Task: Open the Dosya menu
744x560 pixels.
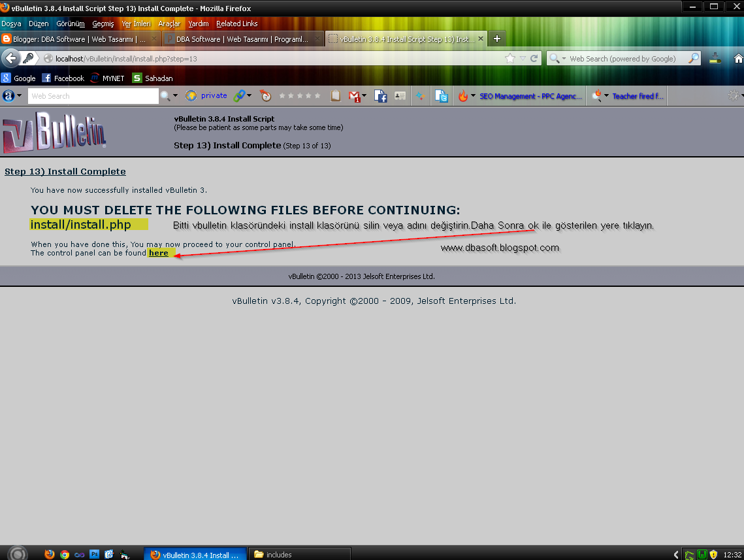Action: [x=11, y=24]
